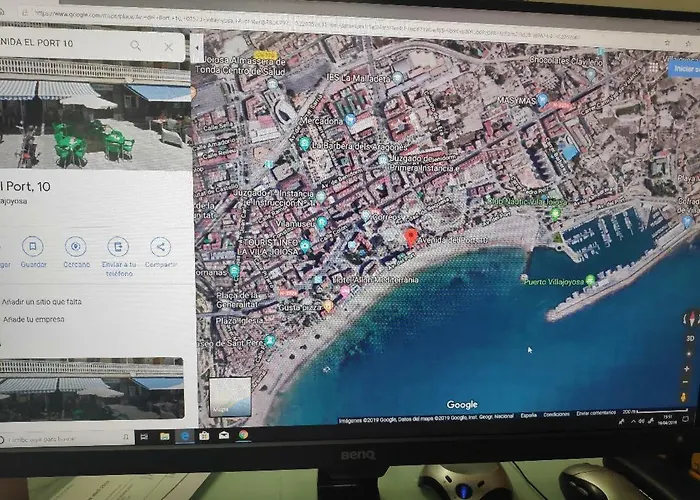Open Chrome from taskbar
700x500 pixels.
[x=243, y=434]
